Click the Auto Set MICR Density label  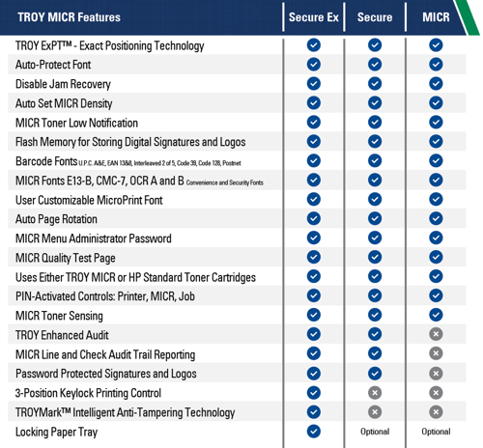[x=64, y=103]
